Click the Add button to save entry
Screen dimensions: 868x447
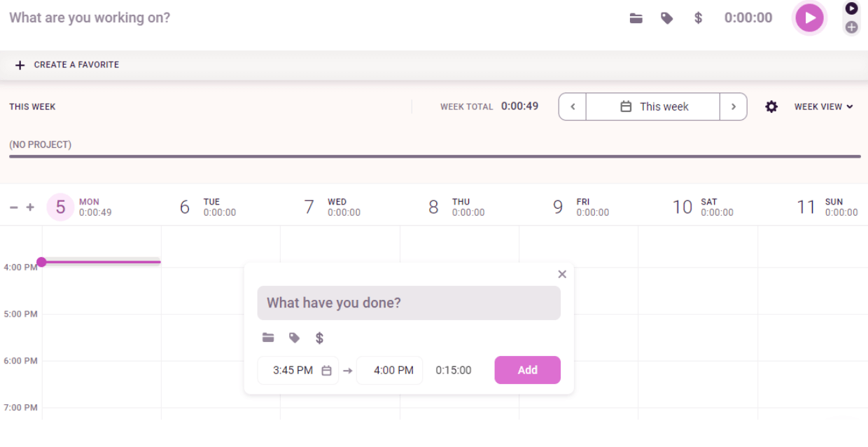527,370
